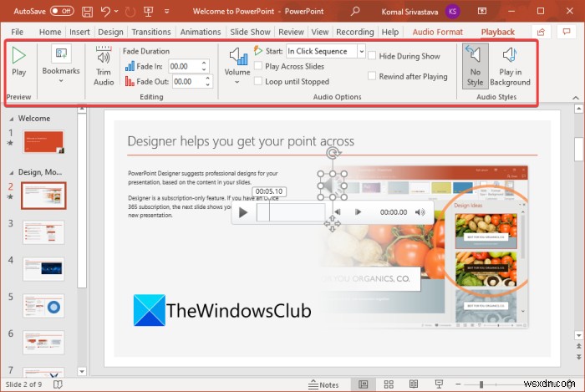Switch to Normal view in status bar

tap(363, 384)
